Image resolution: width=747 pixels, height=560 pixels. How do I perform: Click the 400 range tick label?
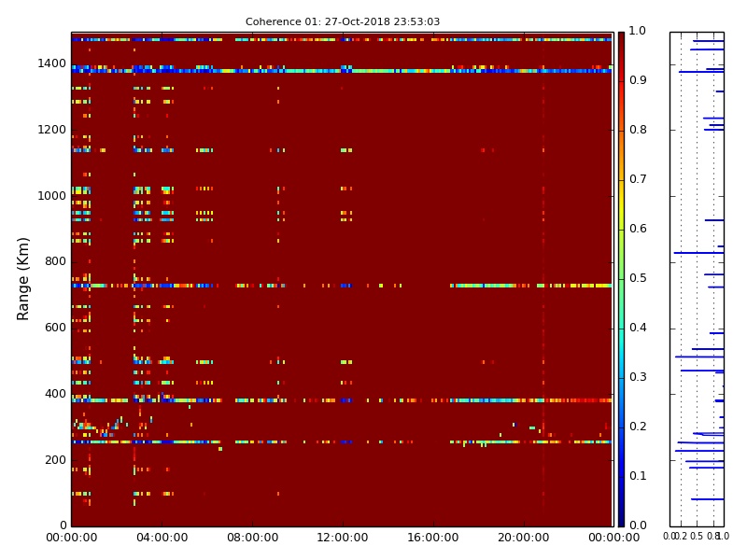(55, 394)
